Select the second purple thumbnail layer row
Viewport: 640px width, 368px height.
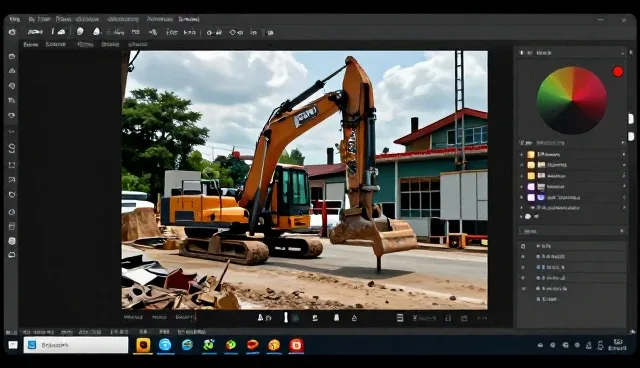click(x=572, y=197)
